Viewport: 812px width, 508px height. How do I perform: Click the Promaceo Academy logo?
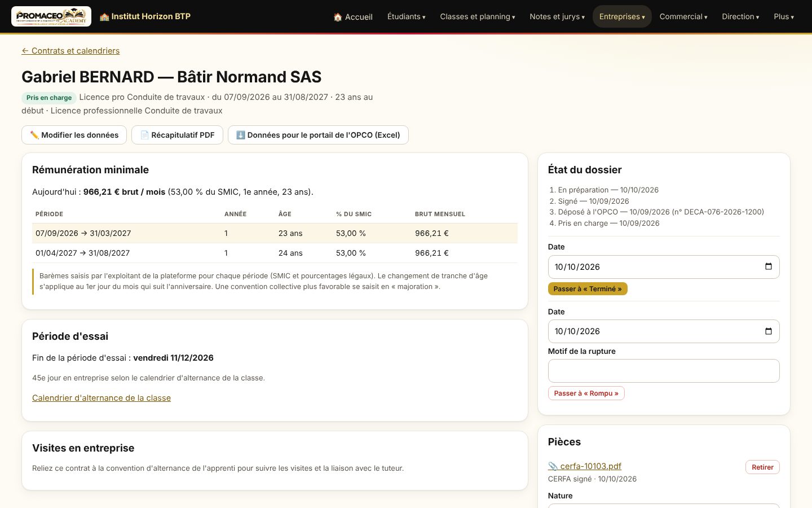[51, 16]
